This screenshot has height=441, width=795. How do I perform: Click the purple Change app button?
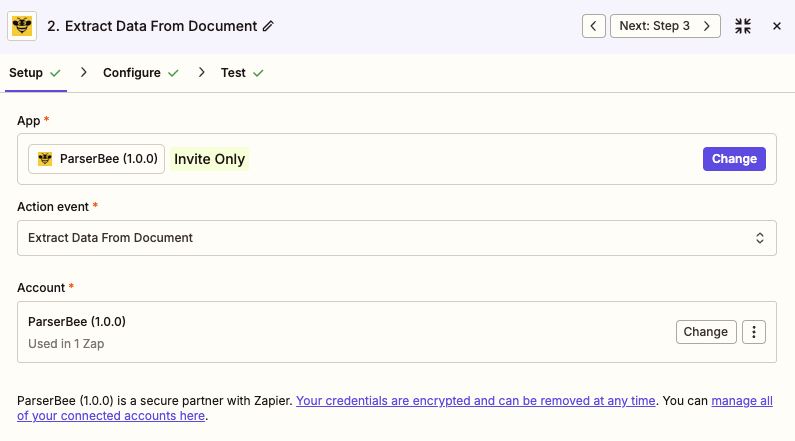(x=734, y=159)
